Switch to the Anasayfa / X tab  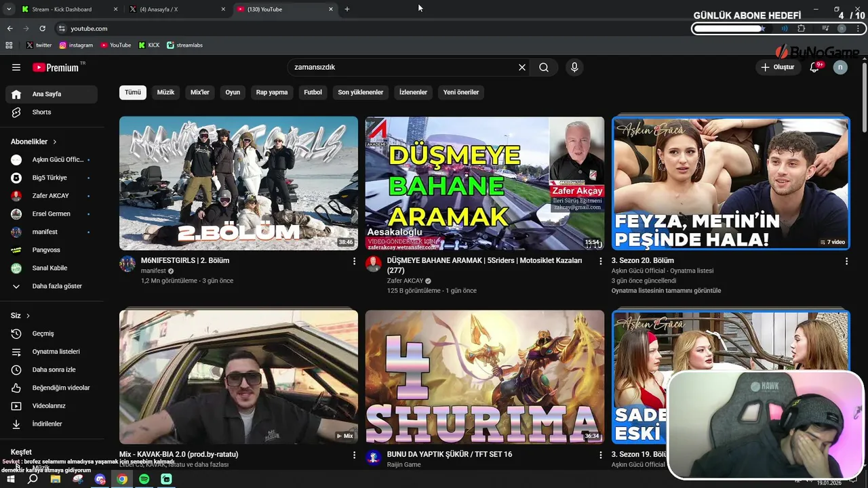coord(176,9)
